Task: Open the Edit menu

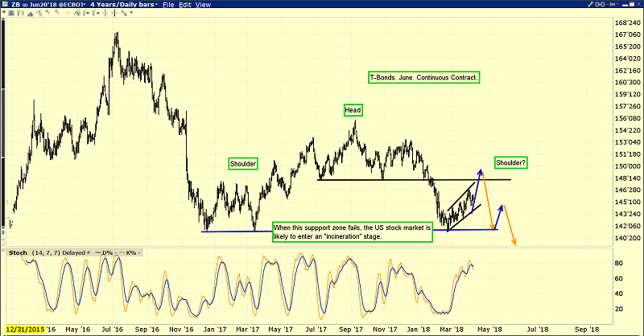Action: [186, 5]
